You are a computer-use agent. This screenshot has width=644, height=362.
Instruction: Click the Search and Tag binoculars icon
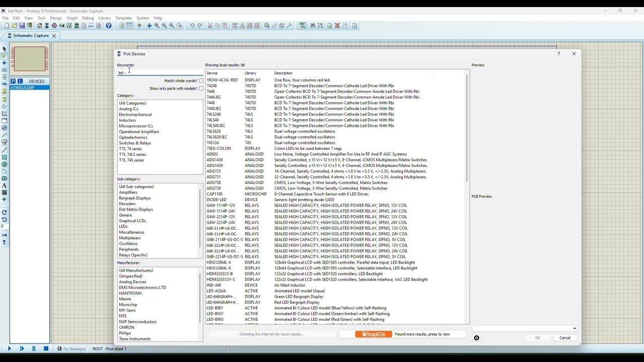tap(313, 26)
